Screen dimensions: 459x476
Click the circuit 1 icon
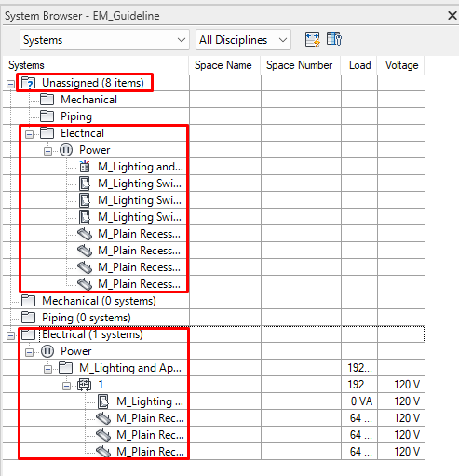[84, 385]
